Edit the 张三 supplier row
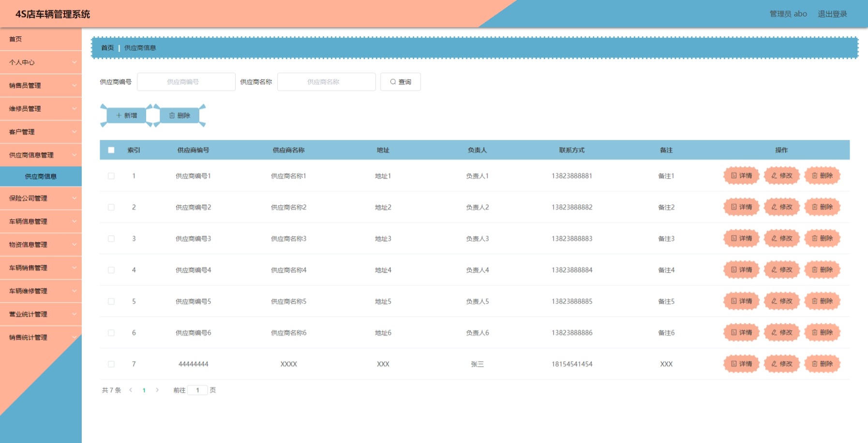Viewport: 868px width, 443px height. [782, 364]
